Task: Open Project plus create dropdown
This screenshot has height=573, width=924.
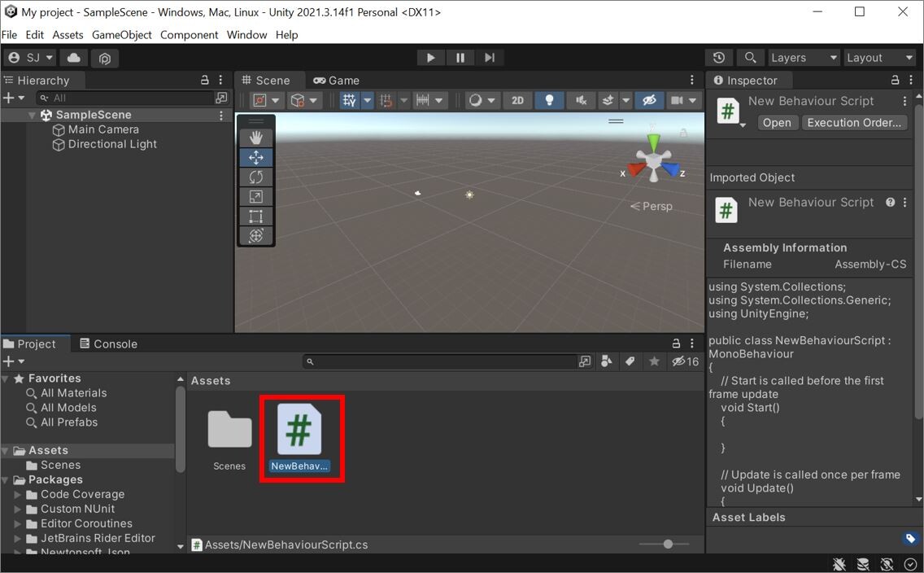Action: (x=14, y=361)
